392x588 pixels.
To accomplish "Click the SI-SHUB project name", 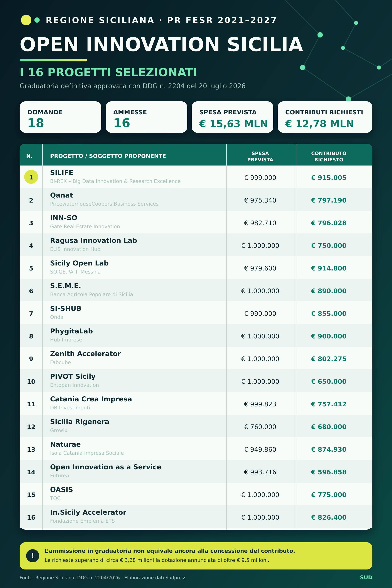I will [66, 309].
